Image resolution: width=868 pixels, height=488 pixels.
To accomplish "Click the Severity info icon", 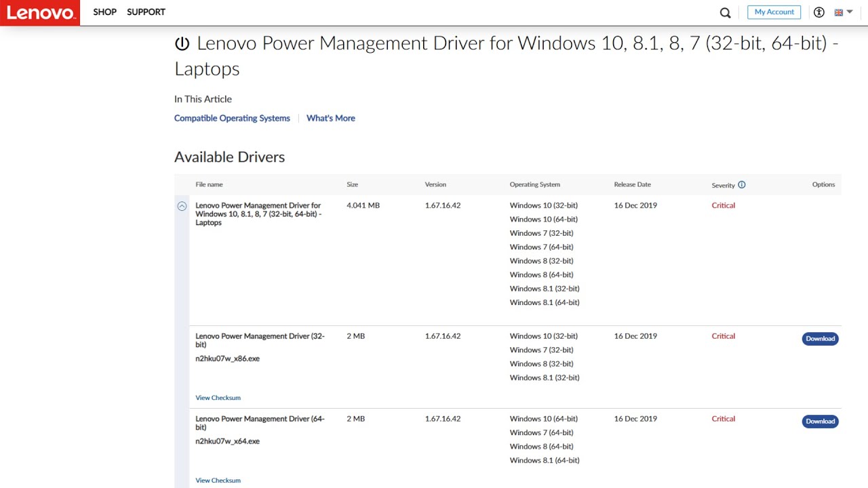I will (741, 185).
